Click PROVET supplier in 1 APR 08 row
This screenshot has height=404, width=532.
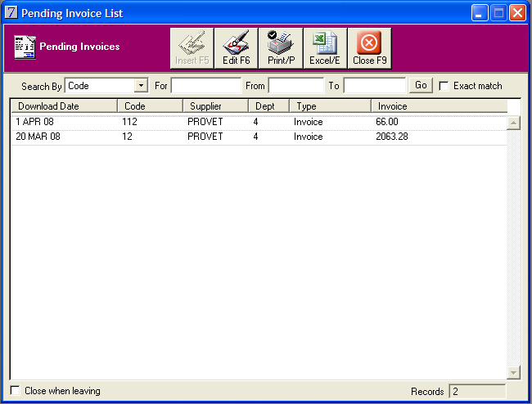tap(205, 122)
